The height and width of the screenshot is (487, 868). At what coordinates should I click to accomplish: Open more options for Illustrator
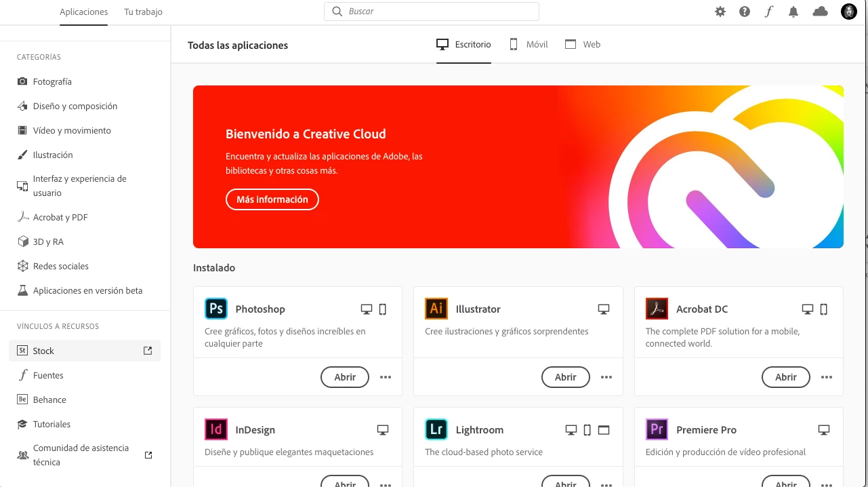(x=606, y=377)
